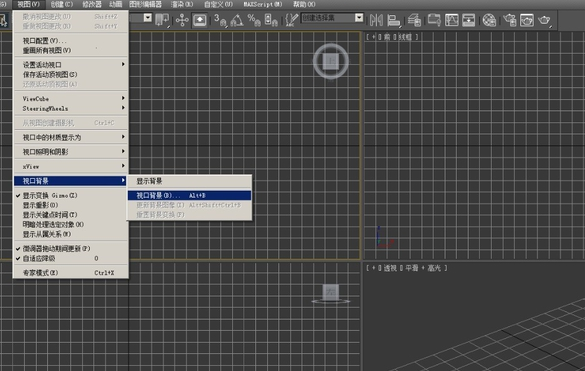Click the ViewCube in the bottom-left viewport
This screenshot has width=585, height=371.
click(331, 293)
